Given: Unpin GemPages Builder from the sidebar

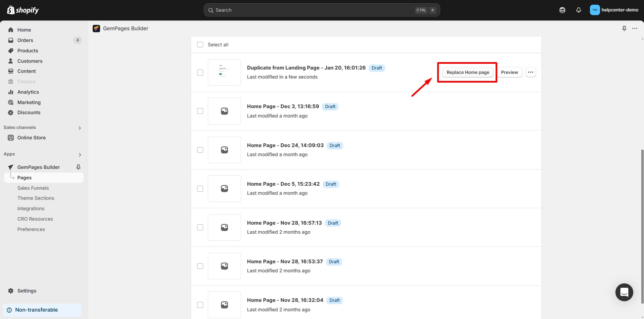Looking at the screenshot, I should point(78,167).
